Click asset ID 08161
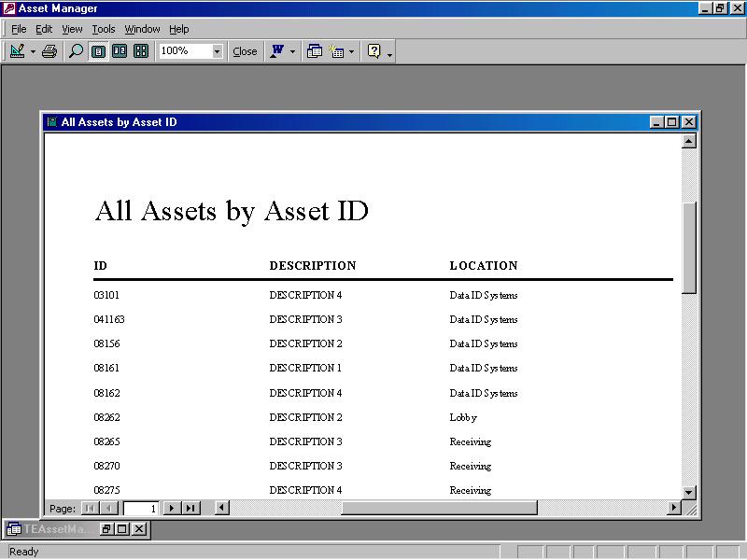 106,368
